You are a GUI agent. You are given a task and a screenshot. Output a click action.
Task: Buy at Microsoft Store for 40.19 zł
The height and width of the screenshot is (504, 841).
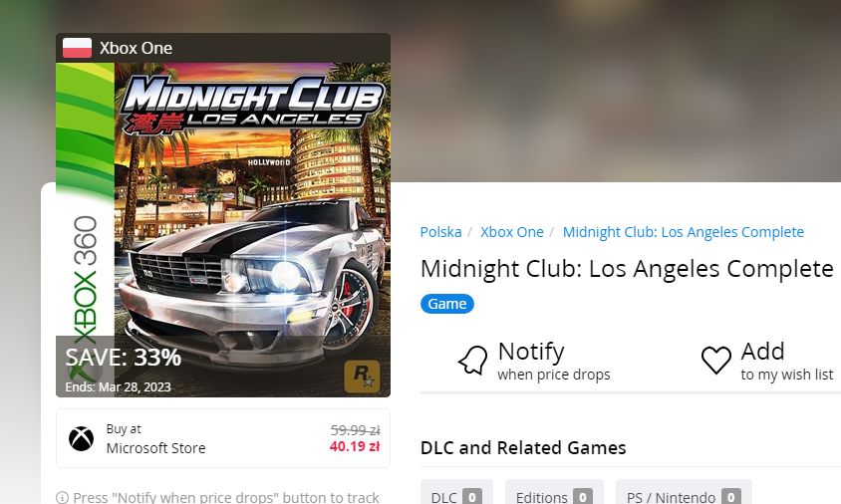[223, 438]
